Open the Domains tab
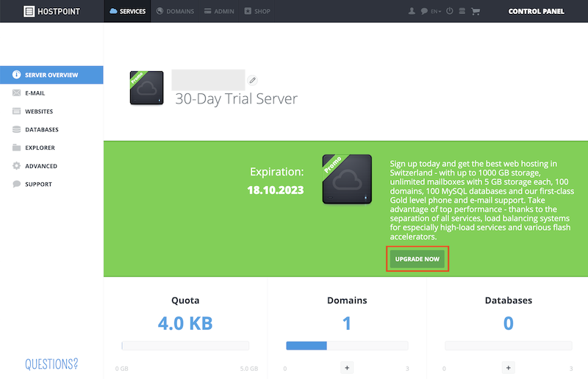 coord(175,11)
